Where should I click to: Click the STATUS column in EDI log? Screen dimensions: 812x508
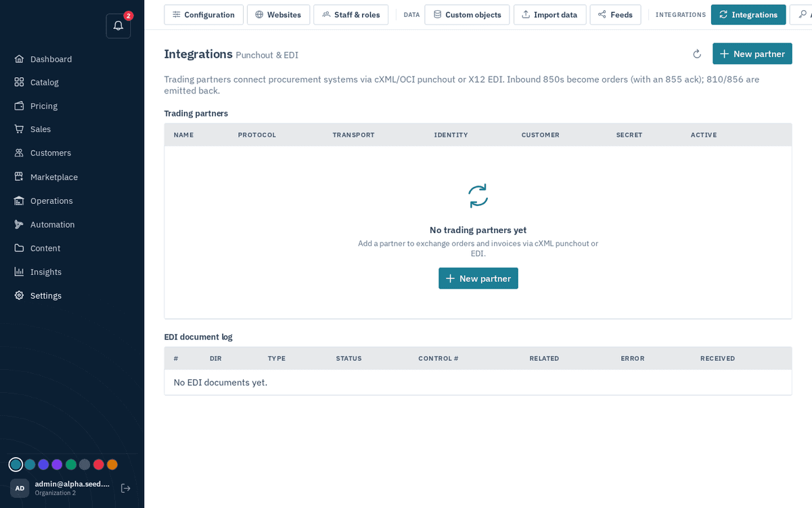coord(348,358)
